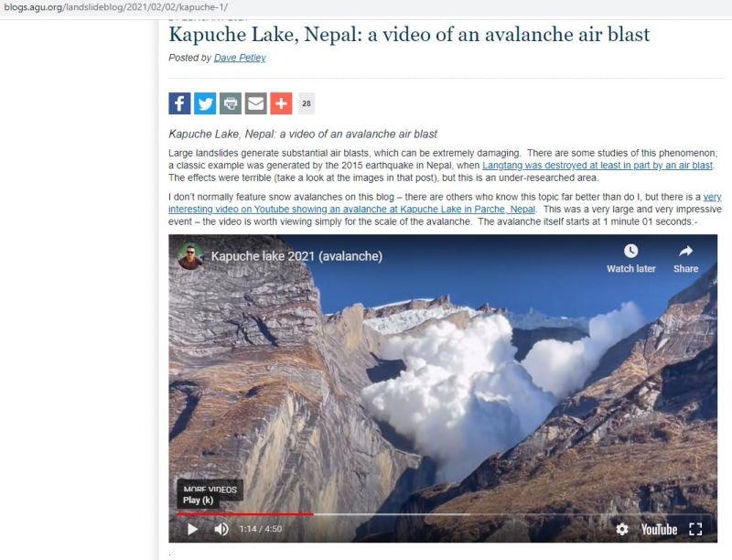The width and height of the screenshot is (732, 560).
Task: Toggle fullscreen video mode
Action: [695, 529]
